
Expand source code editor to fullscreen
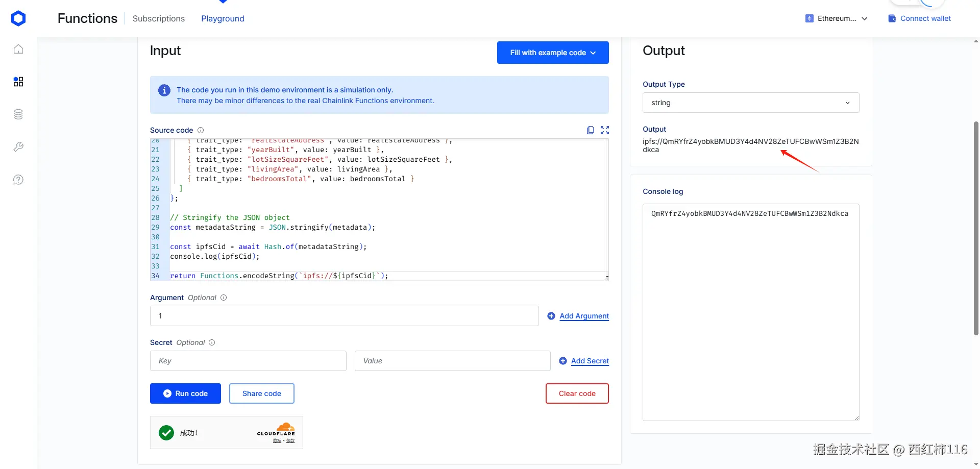pyautogui.click(x=605, y=130)
